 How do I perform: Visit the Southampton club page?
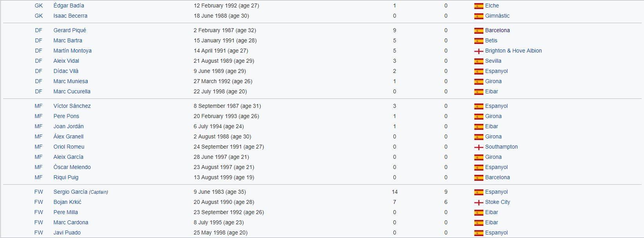[x=501, y=147]
